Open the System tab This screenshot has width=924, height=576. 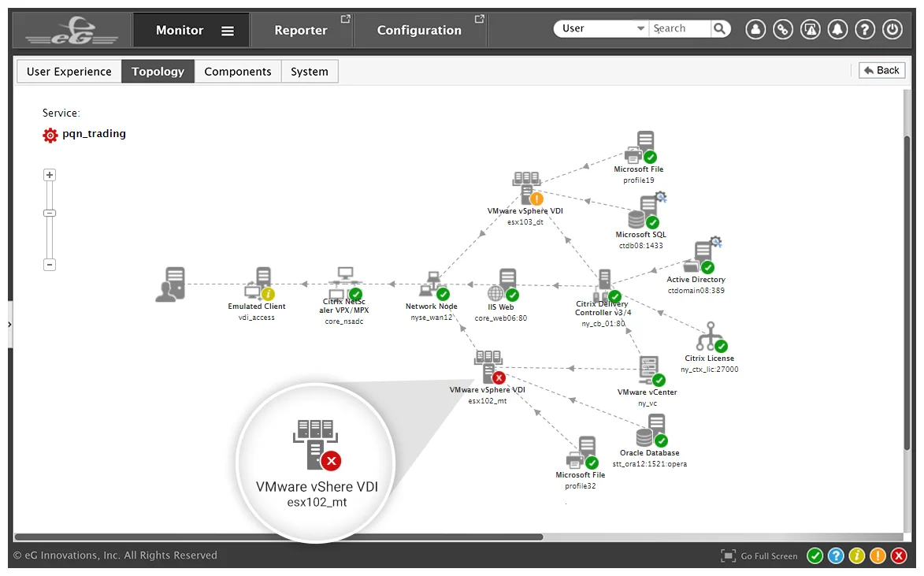[x=310, y=72]
